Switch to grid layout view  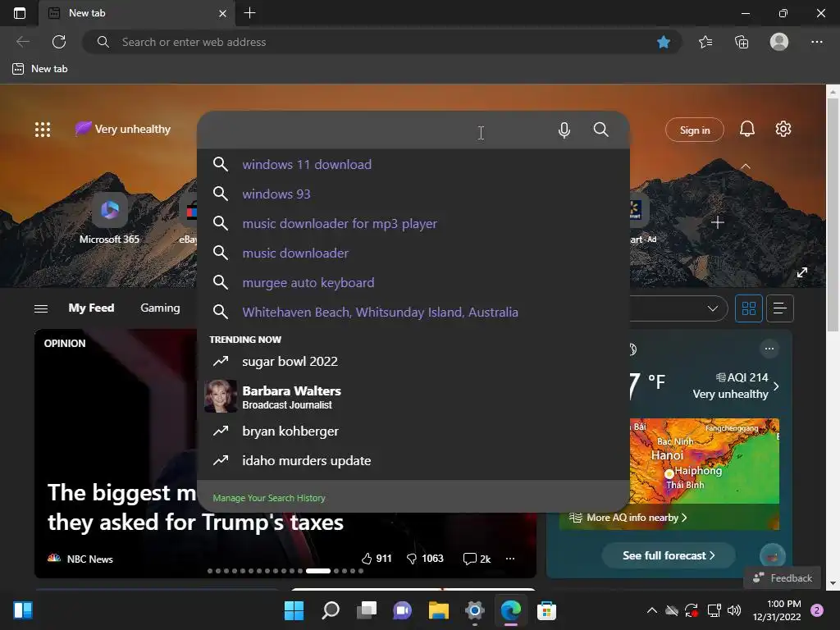point(748,308)
